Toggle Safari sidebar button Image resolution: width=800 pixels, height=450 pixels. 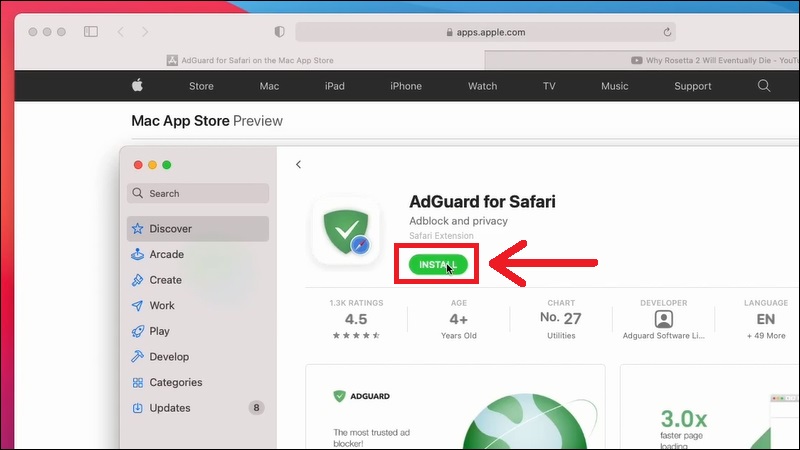pyautogui.click(x=91, y=32)
